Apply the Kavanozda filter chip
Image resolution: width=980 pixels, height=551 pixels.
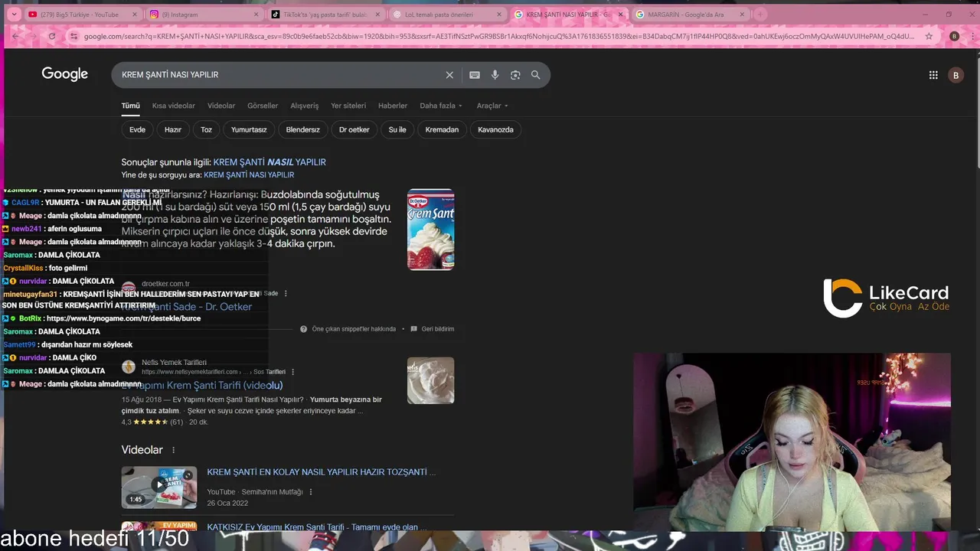pyautogui.click(x=495, y=129)
